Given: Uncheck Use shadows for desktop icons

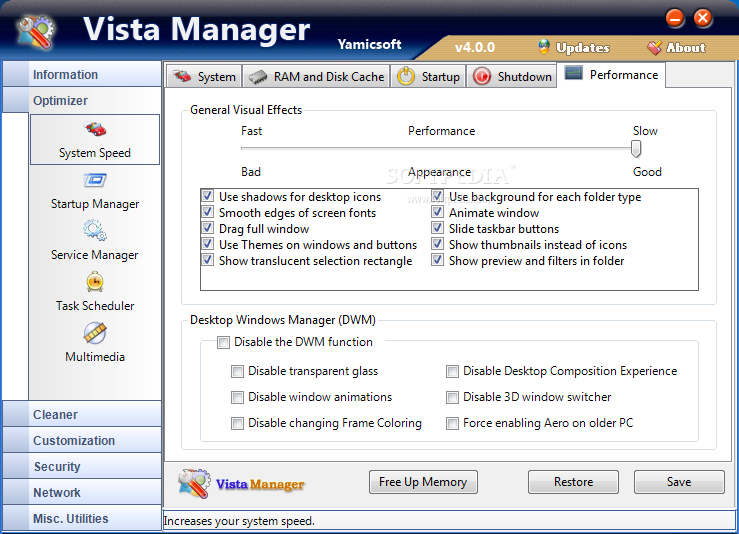Looking at the screenshot, I should click(x=207, y=196).
